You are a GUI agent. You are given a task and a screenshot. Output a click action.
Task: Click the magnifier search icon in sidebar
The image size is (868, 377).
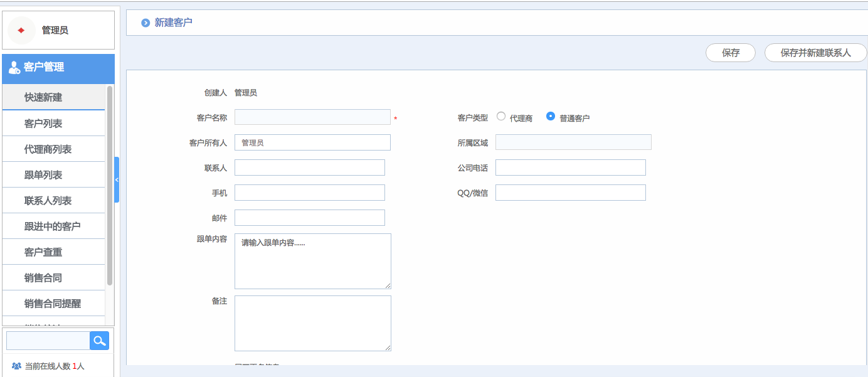(99, 341)
